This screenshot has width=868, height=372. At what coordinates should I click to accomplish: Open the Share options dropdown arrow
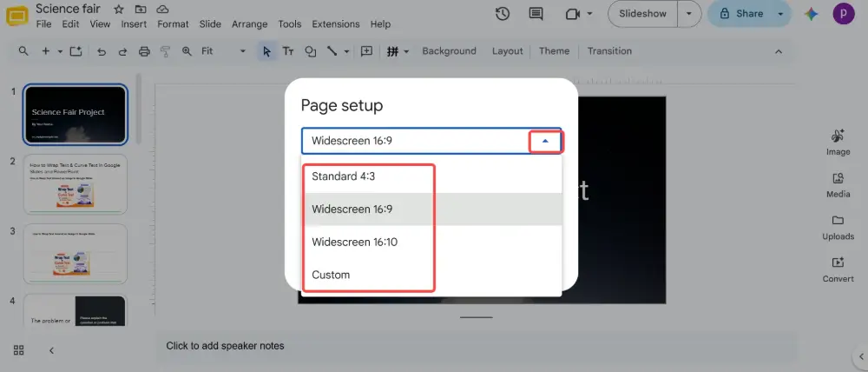pyautogui.click(x=780, y=14)
